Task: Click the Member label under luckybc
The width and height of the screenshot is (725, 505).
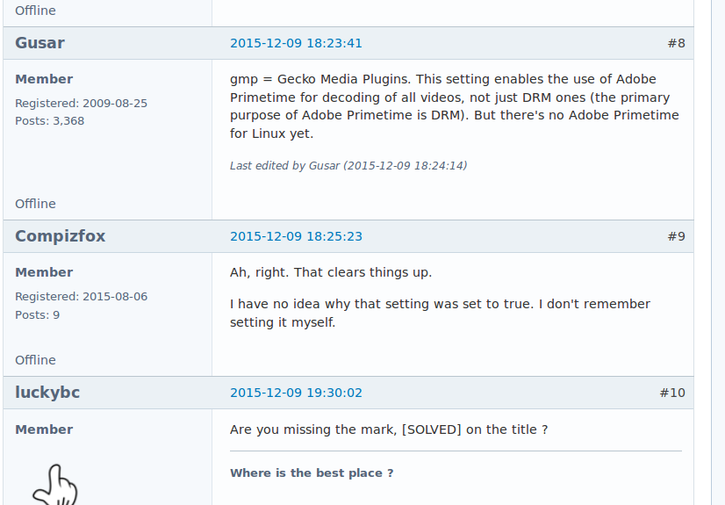Action: click(x=44, y=429)
